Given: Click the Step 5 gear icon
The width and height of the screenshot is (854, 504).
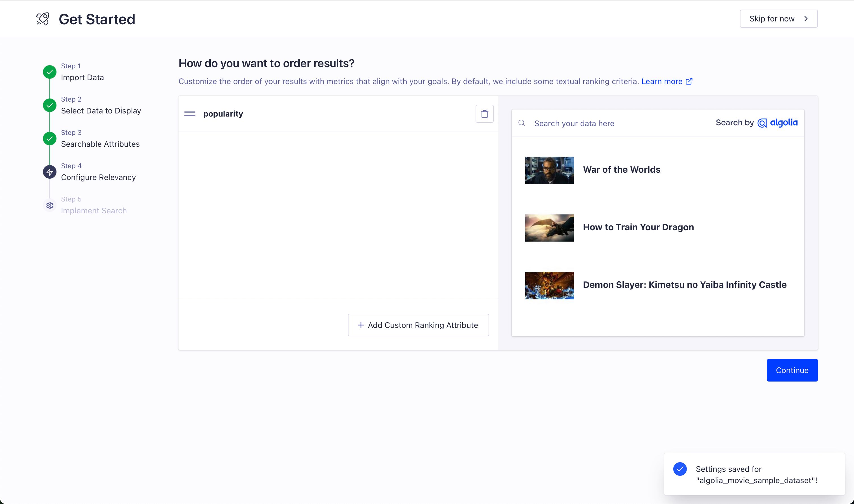Looking at the screenshot, I should 50,205.
